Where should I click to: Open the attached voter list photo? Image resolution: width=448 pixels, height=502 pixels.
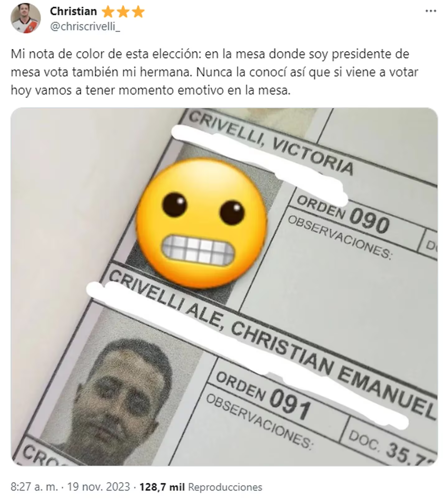(x=224, y=287)
